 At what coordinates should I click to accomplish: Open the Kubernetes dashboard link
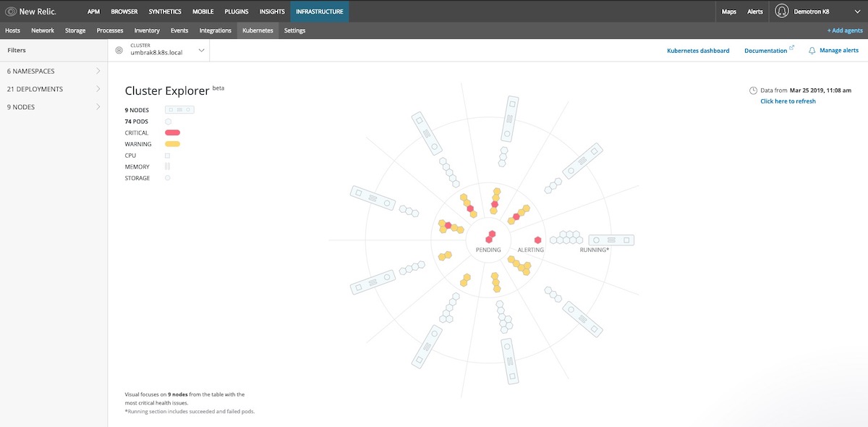(698, 51)
